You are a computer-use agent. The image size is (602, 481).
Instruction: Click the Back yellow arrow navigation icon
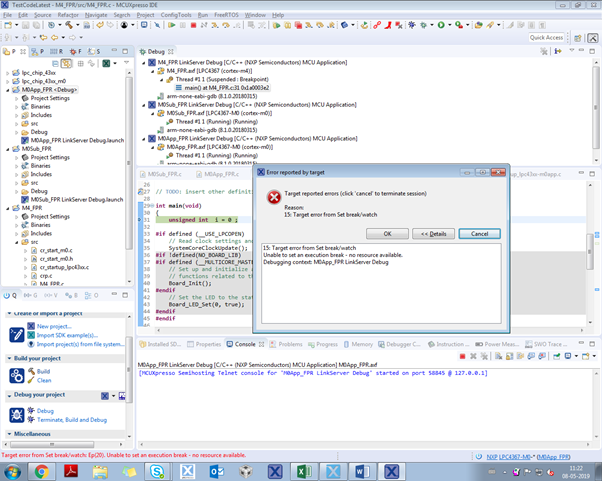pyautogui.click(x=55, y=38)
